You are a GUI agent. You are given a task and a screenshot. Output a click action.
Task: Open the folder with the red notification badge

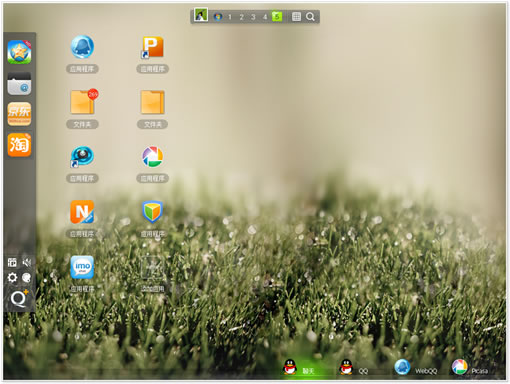(83, 102)
